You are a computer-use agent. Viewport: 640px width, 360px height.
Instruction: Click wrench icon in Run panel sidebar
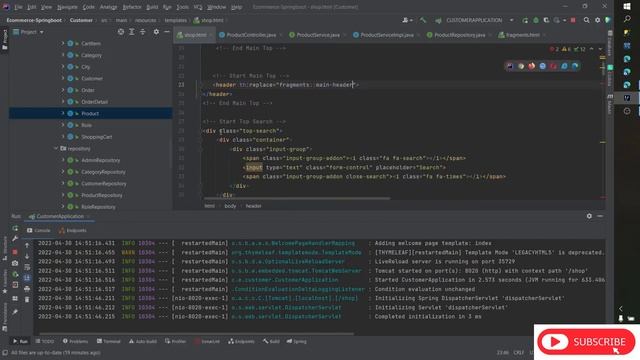15,238
